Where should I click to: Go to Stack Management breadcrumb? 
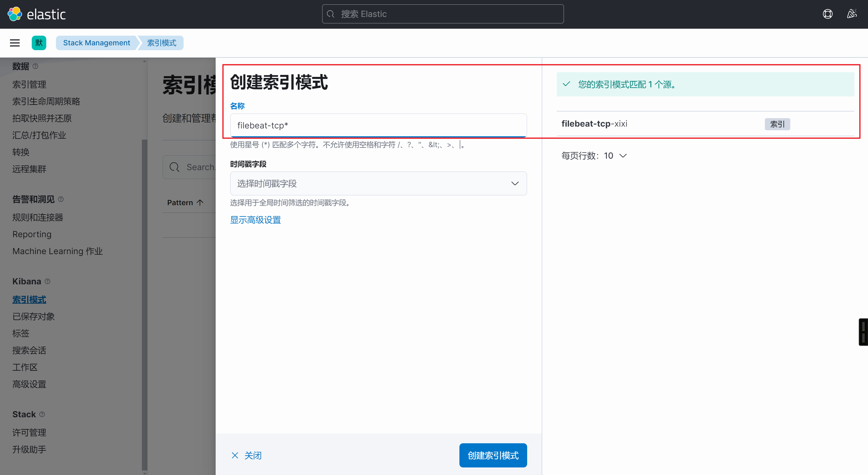tap(96, 43)
